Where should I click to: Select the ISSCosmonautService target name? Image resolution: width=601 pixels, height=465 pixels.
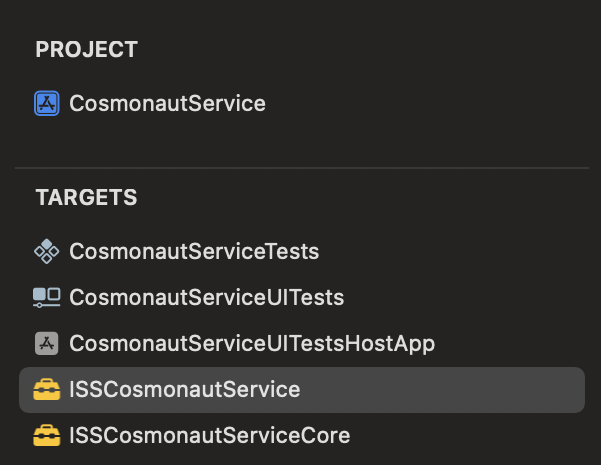tap(184, 389)
